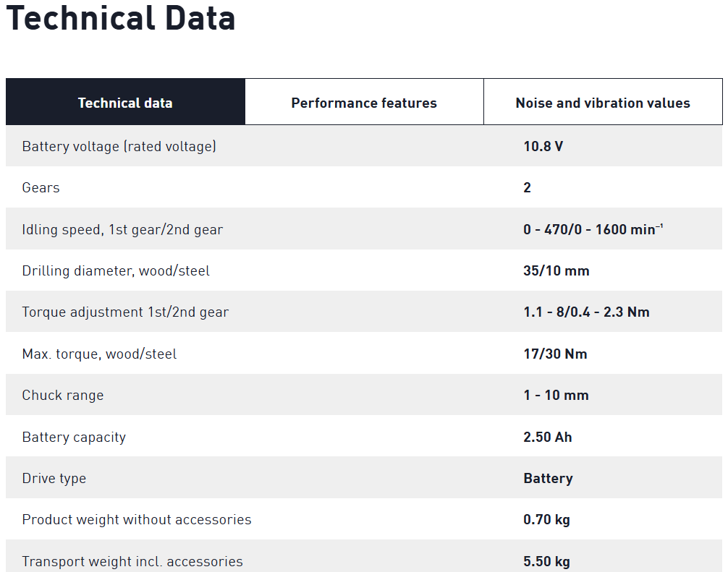Click the Drive type row label
The image size is (728, 572).
pyautogui.click(x=54, y=479)
